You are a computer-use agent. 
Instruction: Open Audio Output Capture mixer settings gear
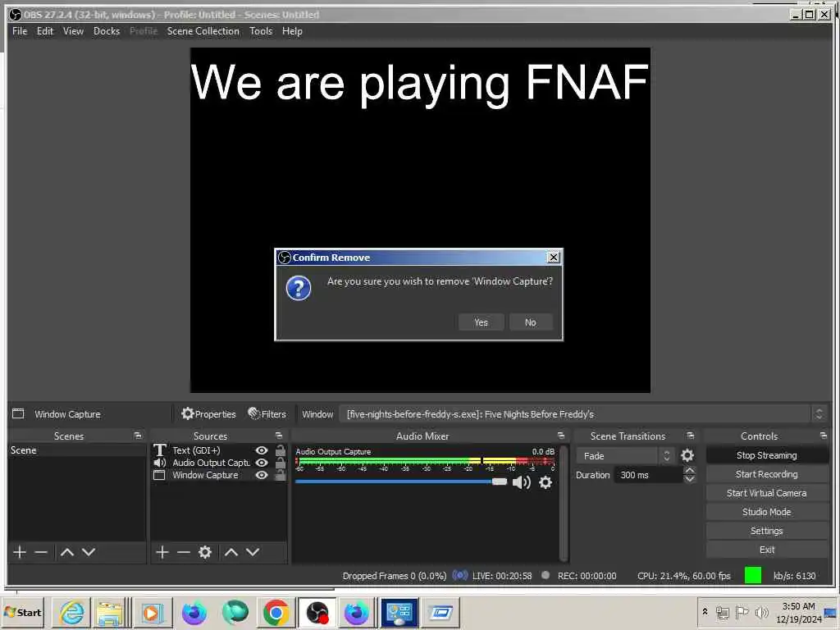click(546, 482)
